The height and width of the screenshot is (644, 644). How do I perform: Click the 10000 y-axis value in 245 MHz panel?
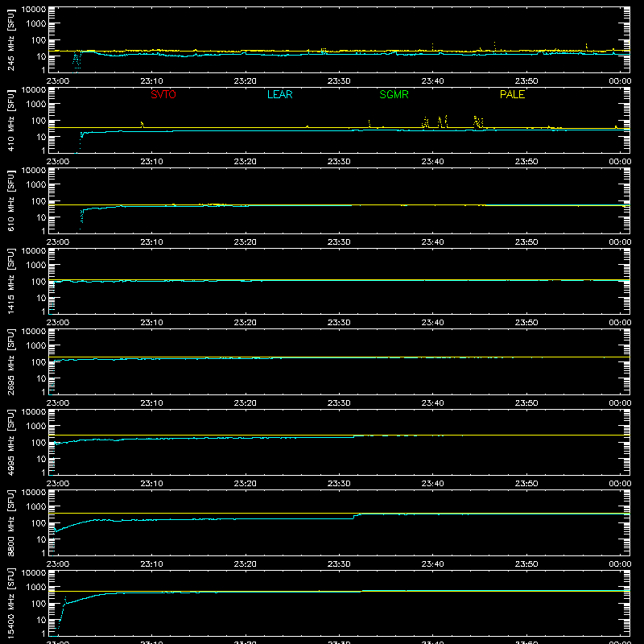coord(34,10)
